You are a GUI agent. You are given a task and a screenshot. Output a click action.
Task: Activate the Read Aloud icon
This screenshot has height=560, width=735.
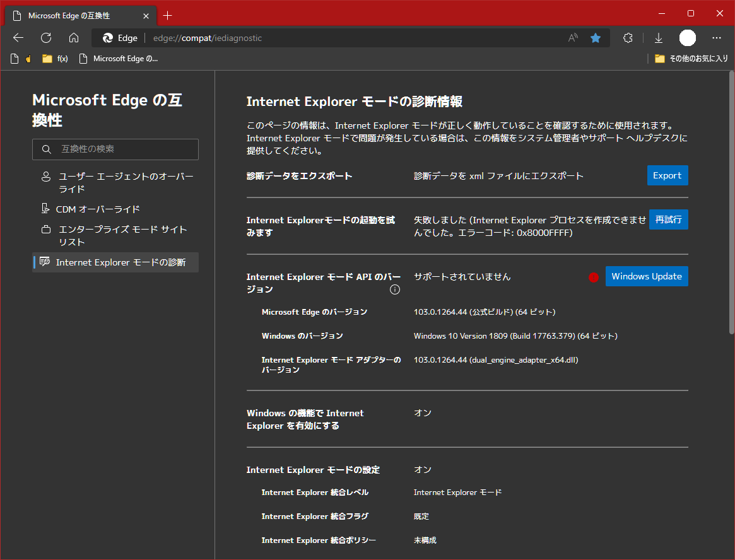point(573,38)
